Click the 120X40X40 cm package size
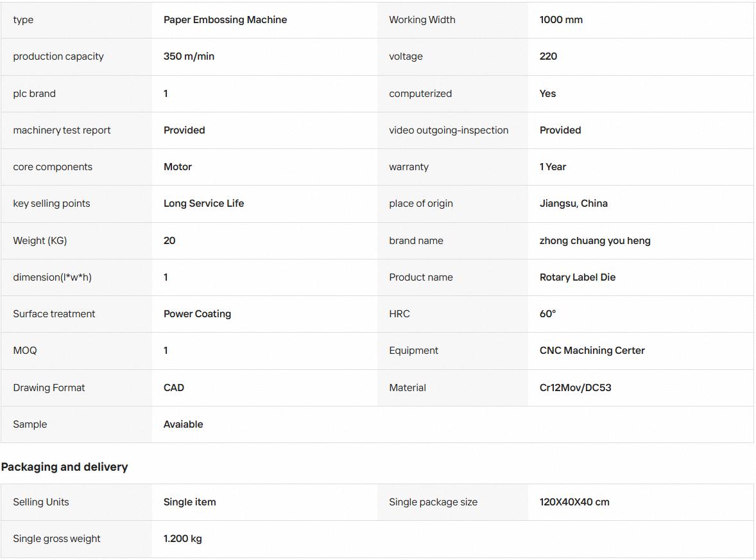This screenshot has width=756, height=560. pos(574,502)
